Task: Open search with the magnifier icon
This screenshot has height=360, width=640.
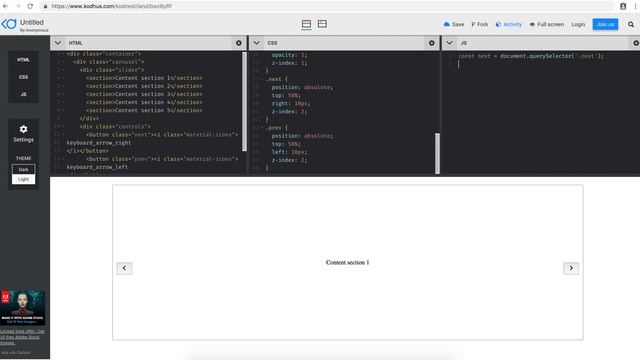Action: [631, 24]
